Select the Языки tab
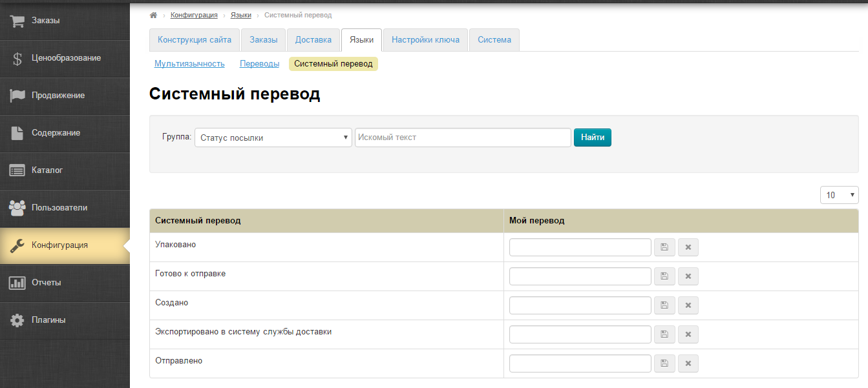 pos(361,39)
